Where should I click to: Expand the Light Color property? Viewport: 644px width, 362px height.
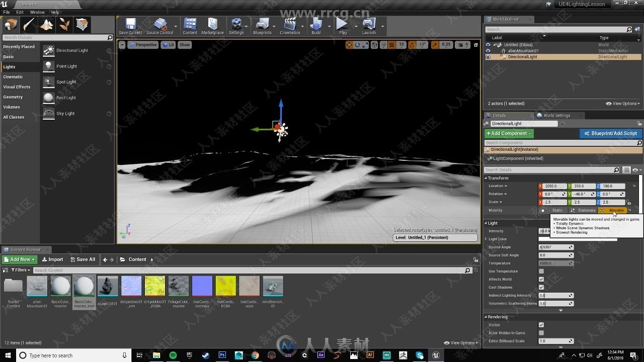(x=487, y=239)
